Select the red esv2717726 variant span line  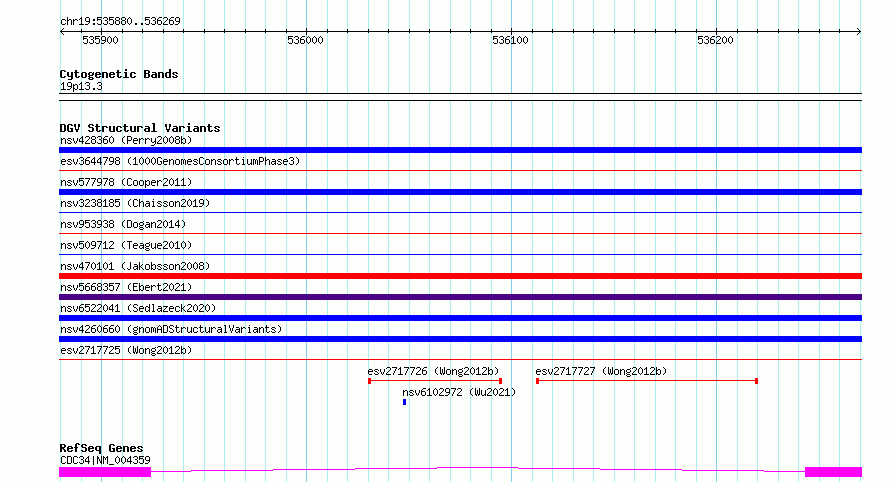[x=435, y=381]
